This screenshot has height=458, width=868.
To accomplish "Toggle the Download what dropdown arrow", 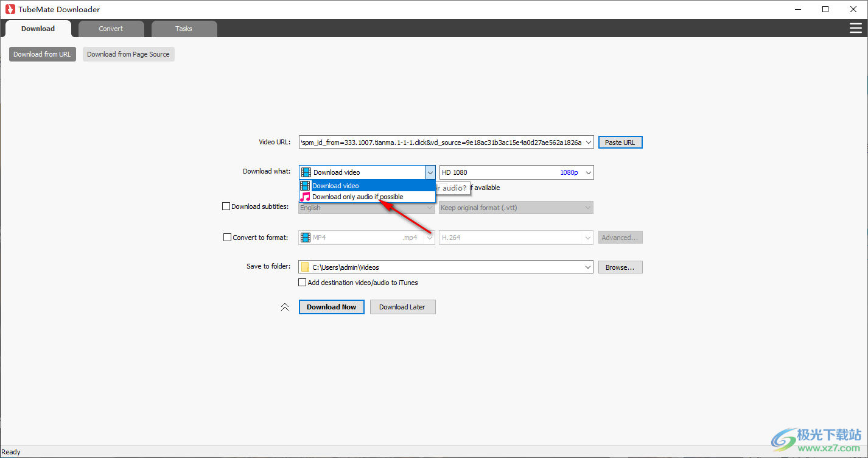I will (430, 172).
